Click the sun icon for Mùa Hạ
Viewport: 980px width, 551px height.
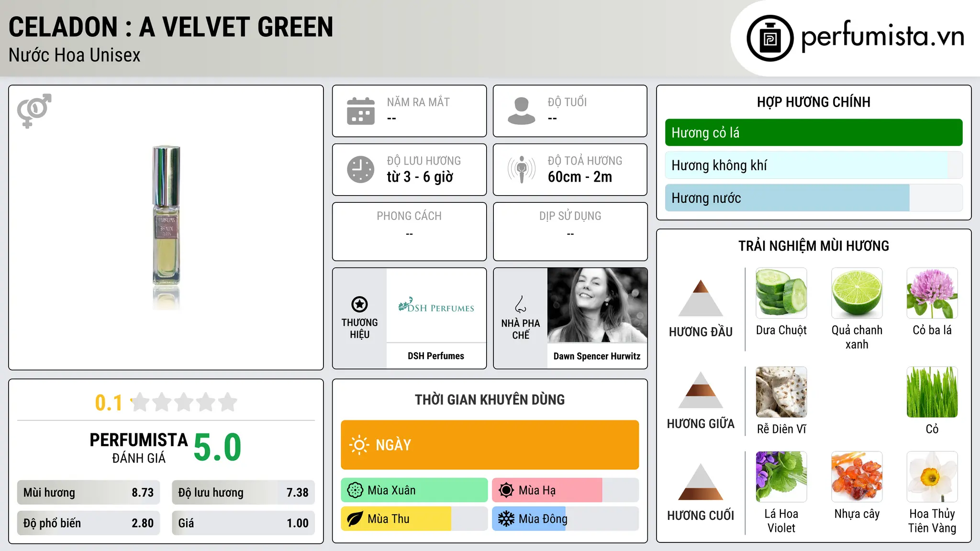[x=506, y=490]
